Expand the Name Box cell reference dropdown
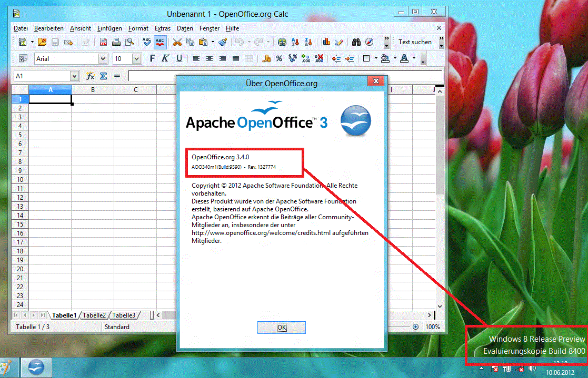 tap(74, 76)
